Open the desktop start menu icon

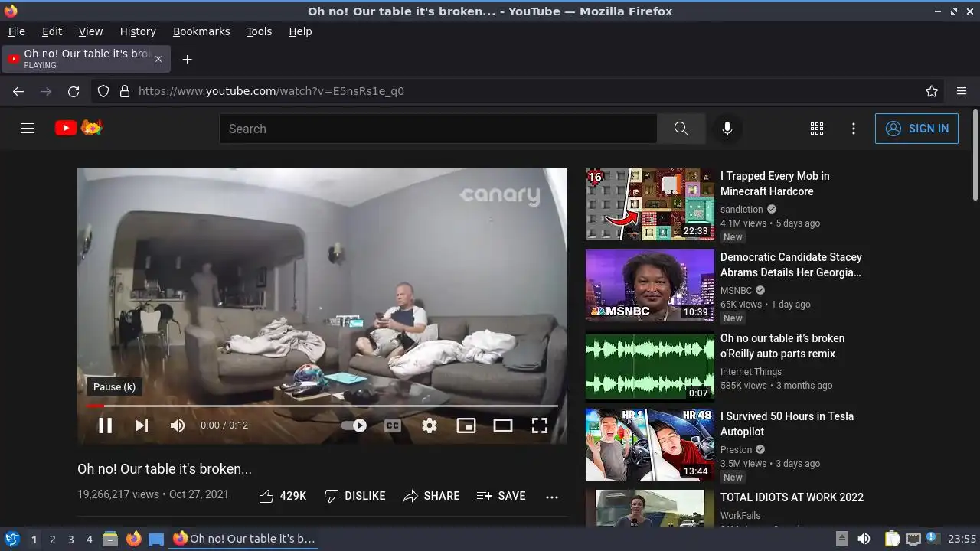click(x=11, y=539)
